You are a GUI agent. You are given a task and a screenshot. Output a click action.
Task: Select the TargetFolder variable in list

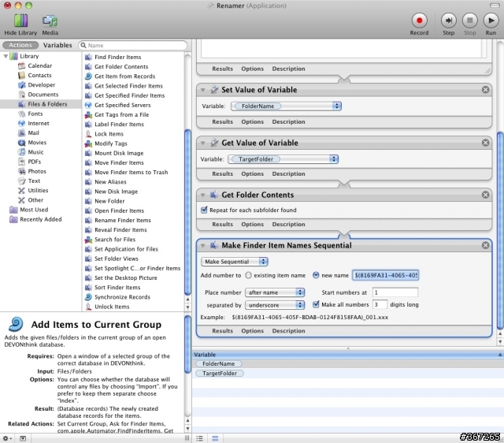(x=220, y=374)
